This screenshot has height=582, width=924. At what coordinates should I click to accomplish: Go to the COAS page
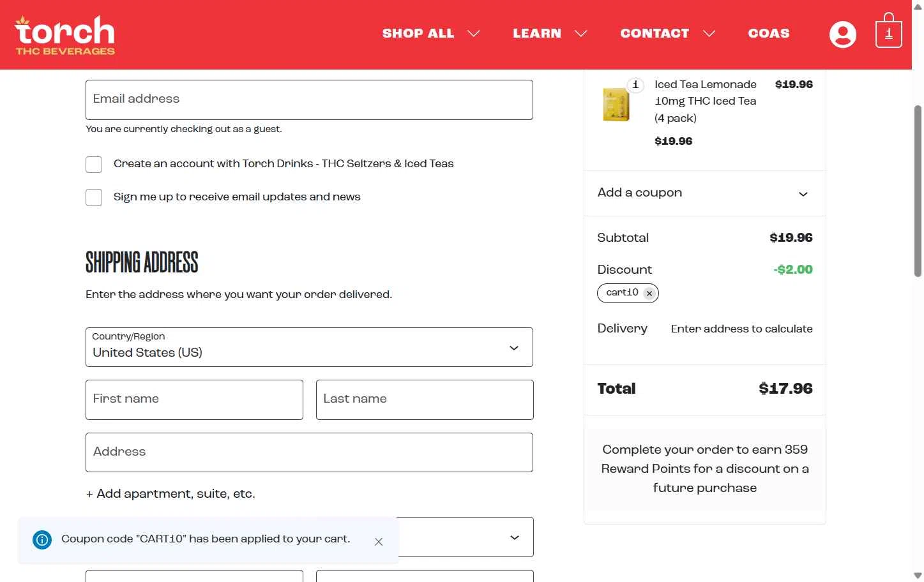[x=769, y=34]
